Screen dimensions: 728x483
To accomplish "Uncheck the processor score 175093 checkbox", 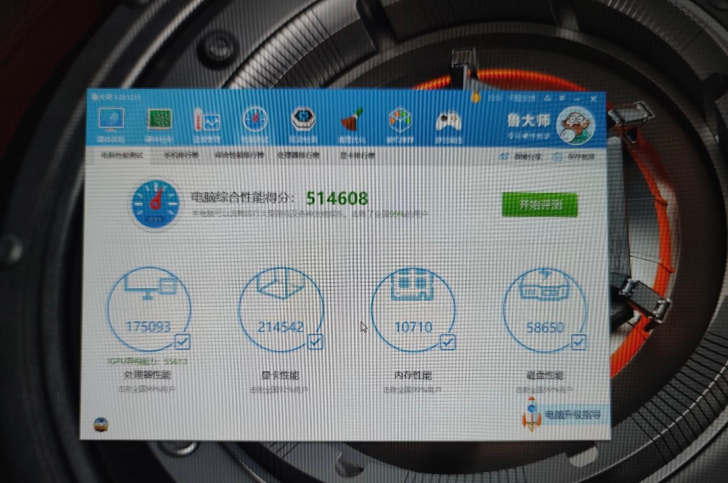I will coord(182,342).
